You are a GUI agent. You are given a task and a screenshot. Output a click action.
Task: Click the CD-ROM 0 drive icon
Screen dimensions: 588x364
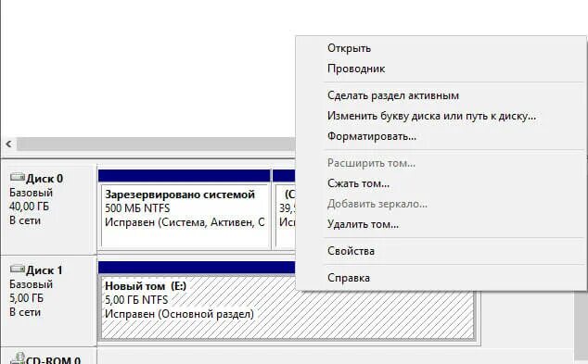pyautogui.click(x=17, y=358)
